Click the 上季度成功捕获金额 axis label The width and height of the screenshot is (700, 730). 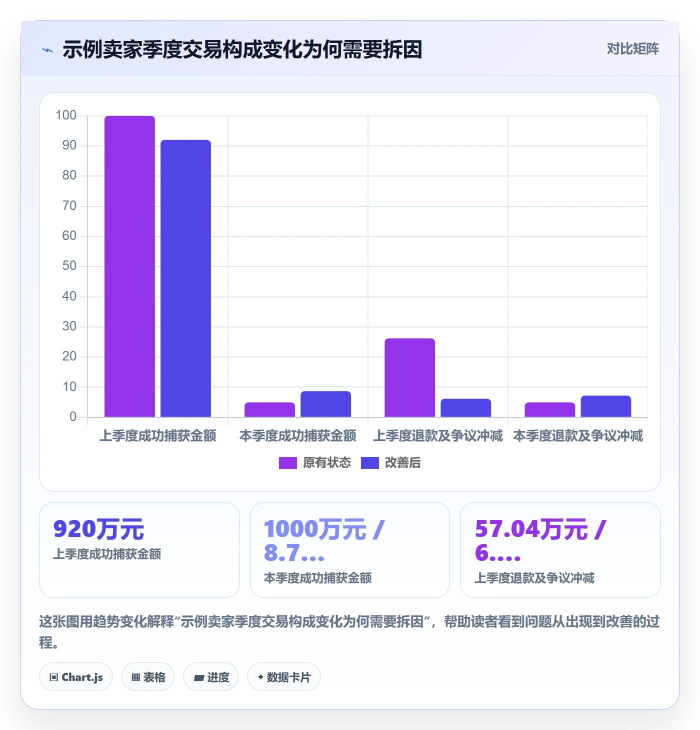coord(158,436)
